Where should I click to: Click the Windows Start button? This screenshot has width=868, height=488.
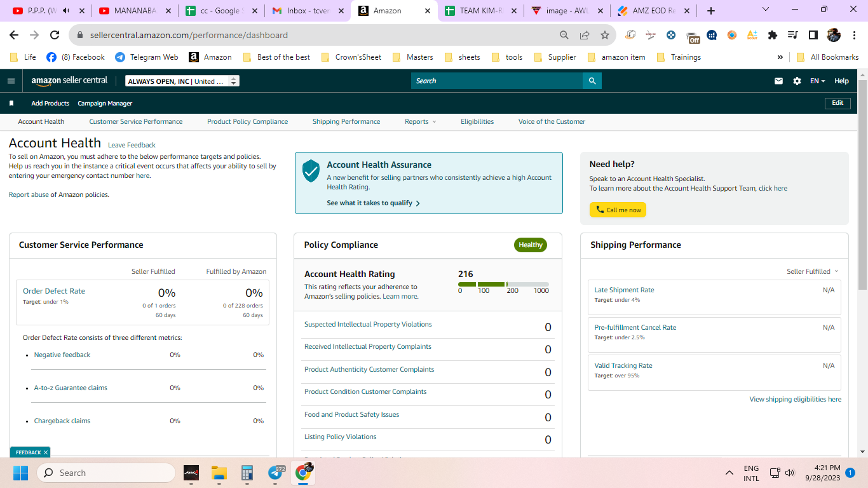20,473
